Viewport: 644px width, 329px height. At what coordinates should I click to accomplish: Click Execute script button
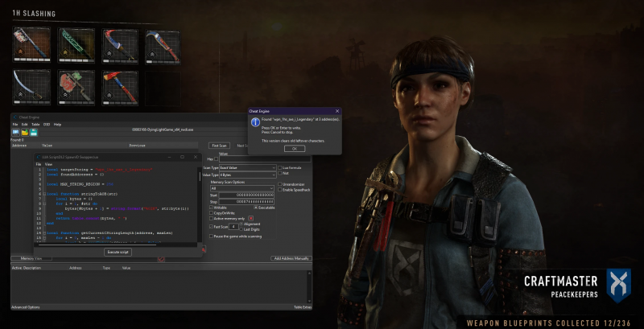(x=118, y=252)
